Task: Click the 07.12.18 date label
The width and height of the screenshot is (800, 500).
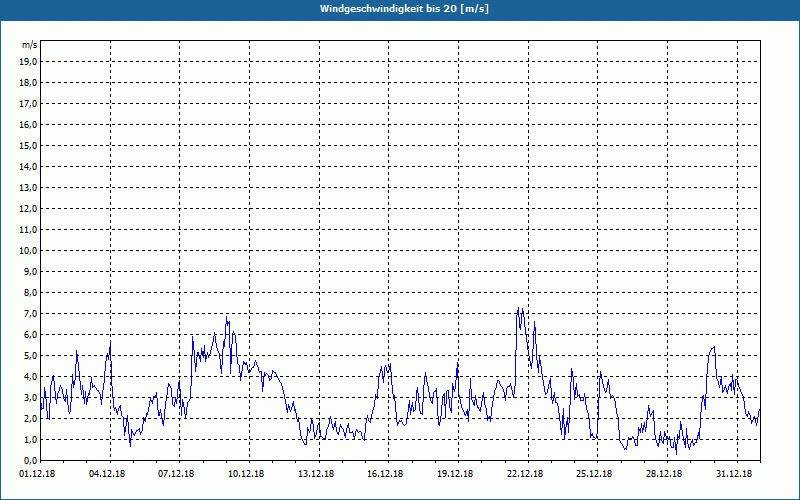Action: (176, 473)
